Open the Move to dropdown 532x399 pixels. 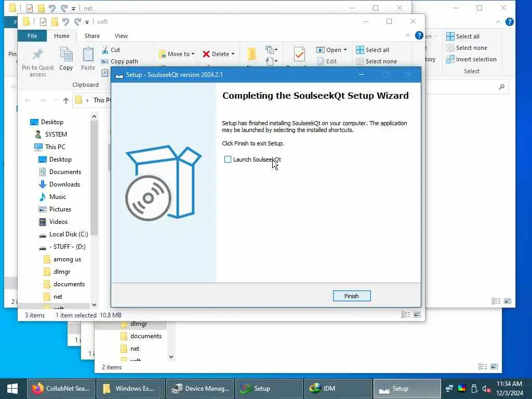177,54
